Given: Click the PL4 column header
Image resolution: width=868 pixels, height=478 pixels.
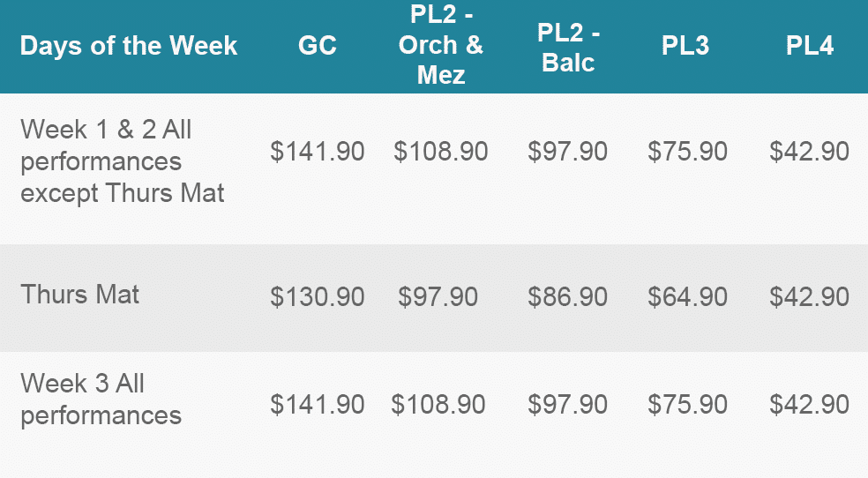Looking at the screenshot, I should pyautogui.click(x=809, y=45).
